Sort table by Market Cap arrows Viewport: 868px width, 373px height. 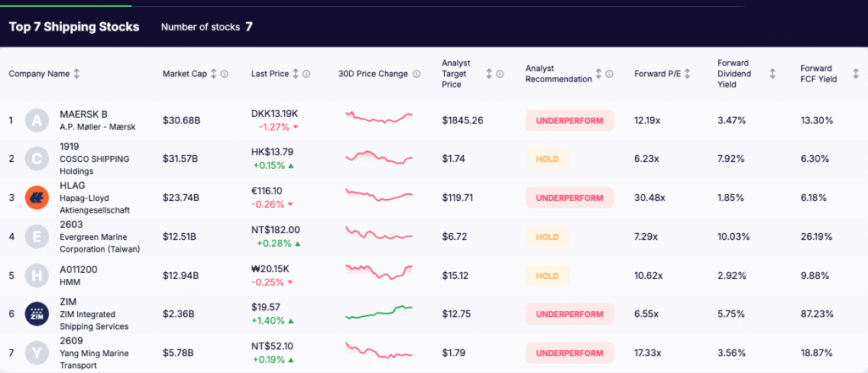(214, 74)
